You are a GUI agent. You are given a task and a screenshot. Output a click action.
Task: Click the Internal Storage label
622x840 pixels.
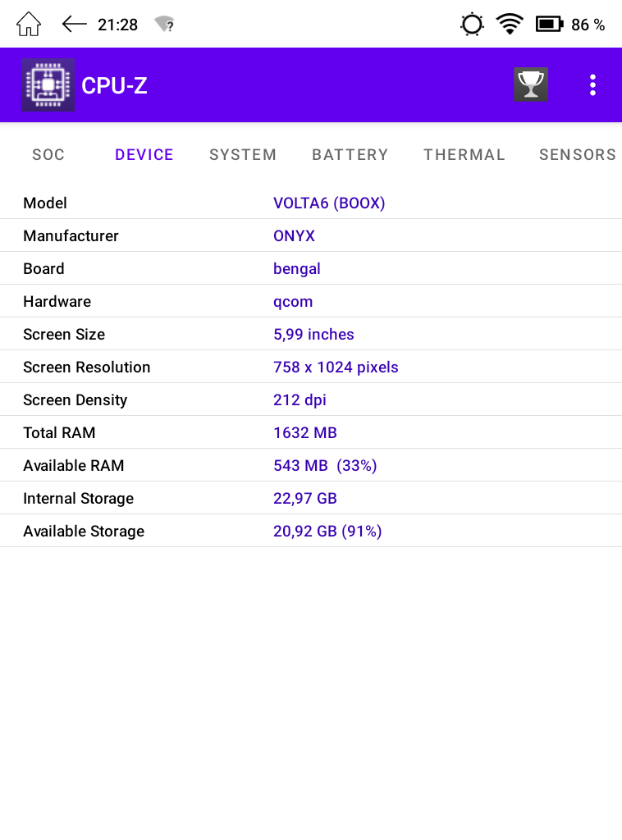(x=78, y=499)
